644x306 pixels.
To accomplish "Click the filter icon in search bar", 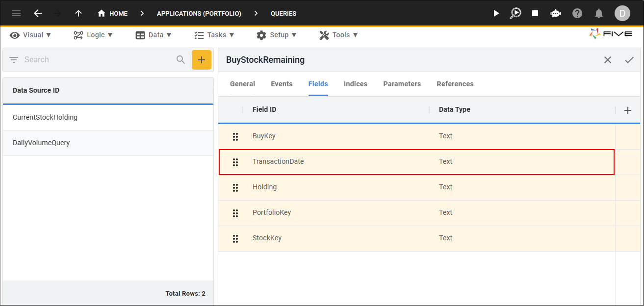I will pos(14,60).
